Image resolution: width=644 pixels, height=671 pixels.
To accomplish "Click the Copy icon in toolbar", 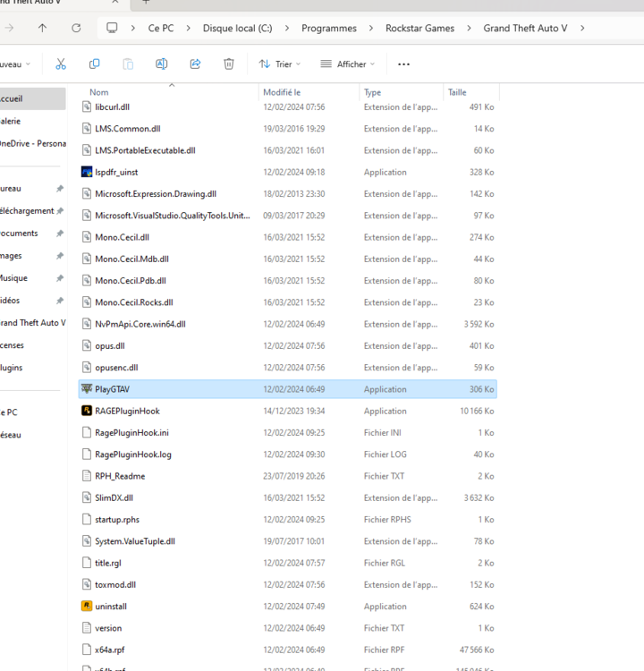I will [95, 64].
